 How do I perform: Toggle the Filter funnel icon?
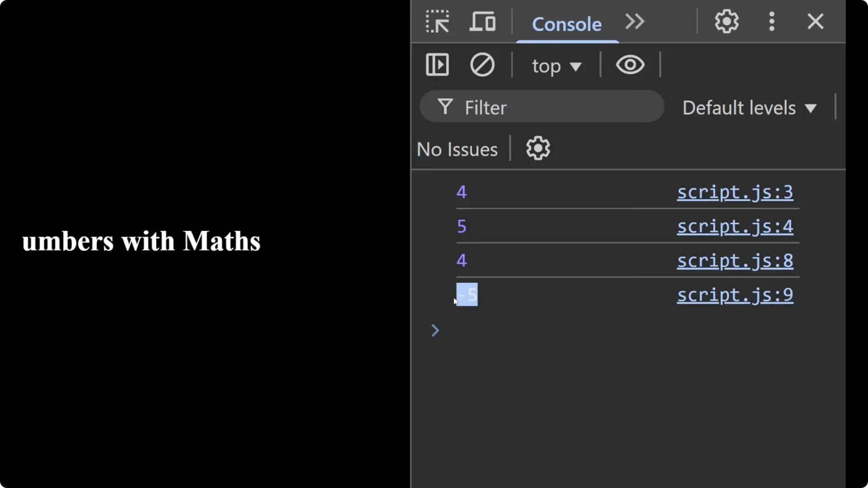coord(445,107)
